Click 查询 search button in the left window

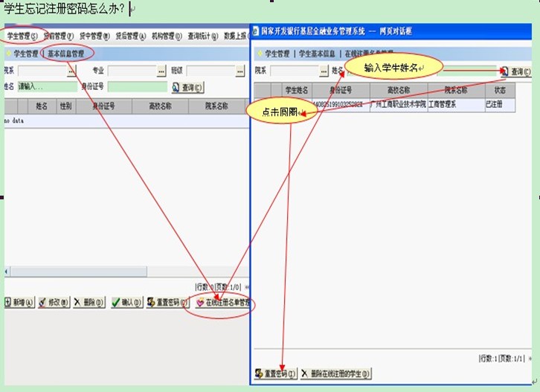click(x=187, y=87)
